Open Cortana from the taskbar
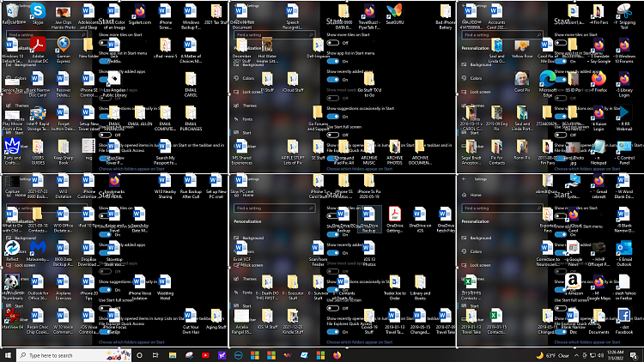The image size is (644, 362). click(140, 355)
